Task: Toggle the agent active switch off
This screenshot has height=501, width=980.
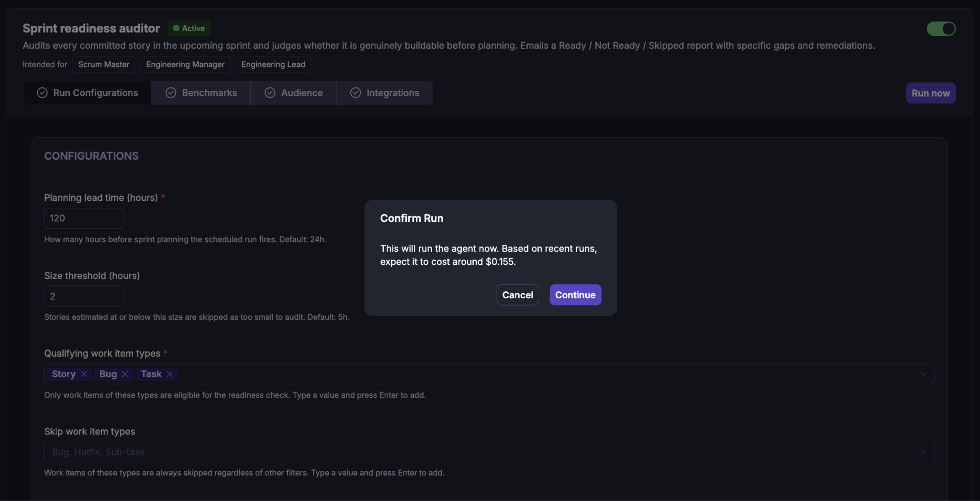Action: tap(941, 29)
